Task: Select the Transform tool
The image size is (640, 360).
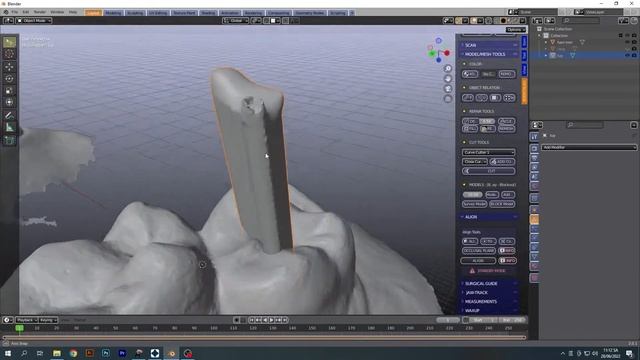Action: [9, 102]
